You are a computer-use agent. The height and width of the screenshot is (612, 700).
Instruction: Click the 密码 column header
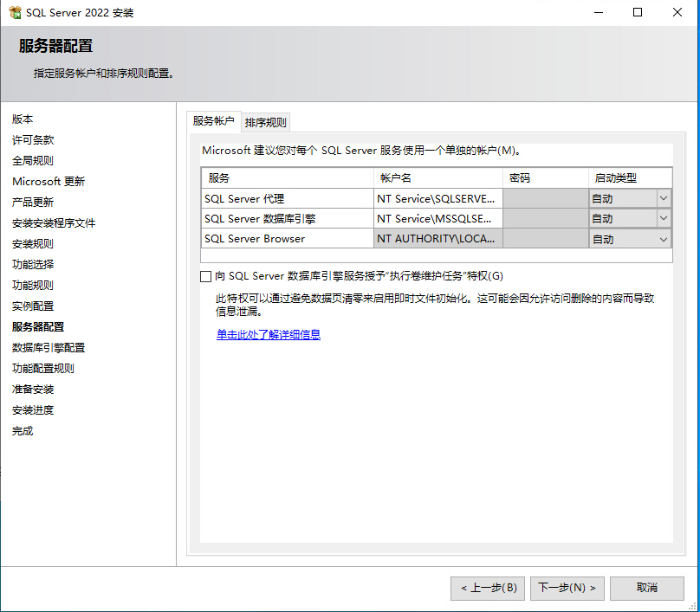point(546,178)
